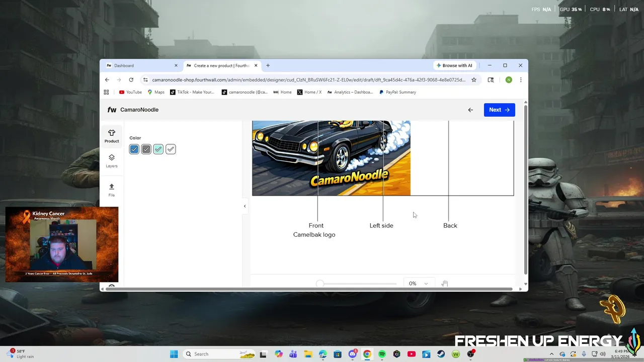Open the PayPal: Summary bookmark
The height and width of the screenshot is (362, 644).
click(397, 92)
